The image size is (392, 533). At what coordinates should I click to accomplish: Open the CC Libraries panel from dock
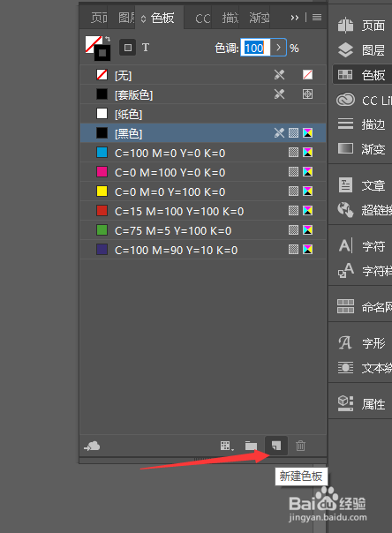(x=363, y=101)
